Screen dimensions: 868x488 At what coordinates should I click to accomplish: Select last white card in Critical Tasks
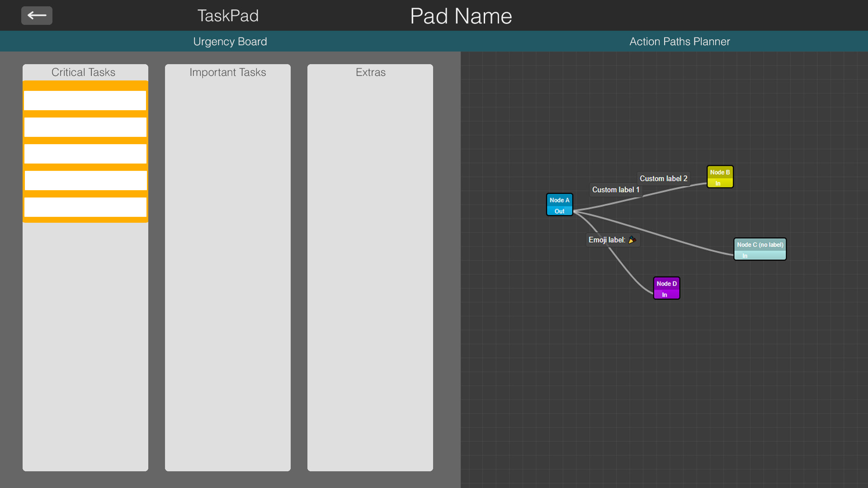85,207
